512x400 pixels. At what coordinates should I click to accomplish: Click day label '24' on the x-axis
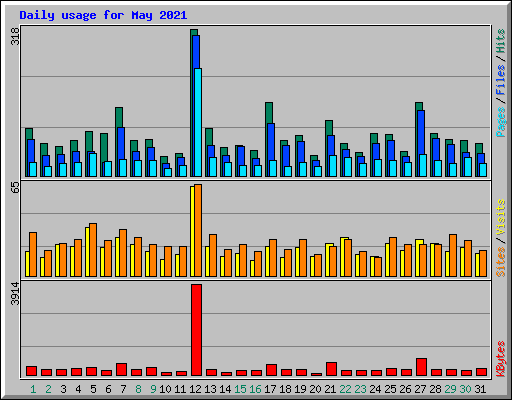click(375, 389)
